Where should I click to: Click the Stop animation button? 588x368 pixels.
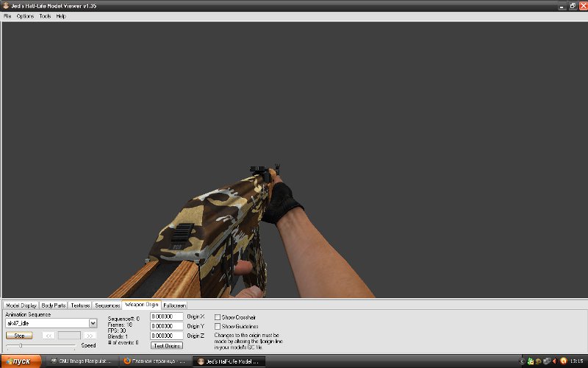pyautogui.click(x=19, y=336)
